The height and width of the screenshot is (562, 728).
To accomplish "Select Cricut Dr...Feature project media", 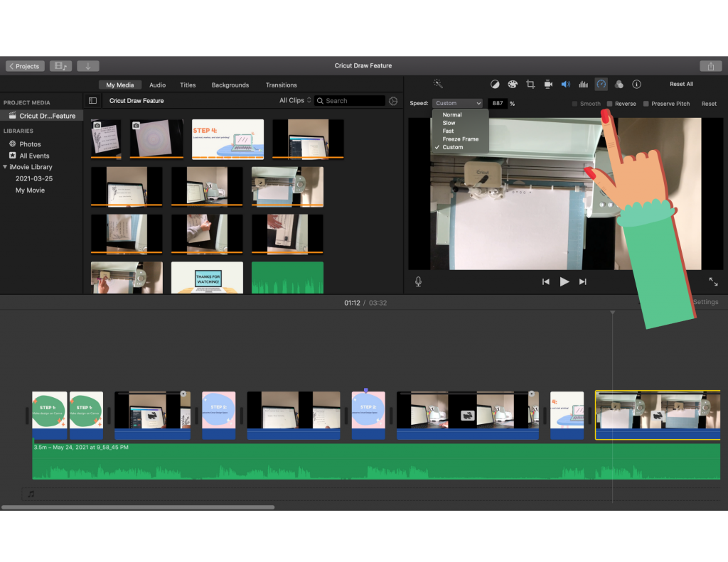I will pos(42,116).
